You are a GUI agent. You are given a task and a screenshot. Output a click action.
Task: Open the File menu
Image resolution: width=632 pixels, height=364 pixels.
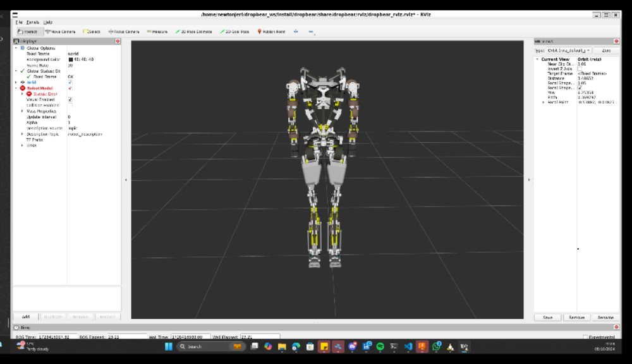tap(19, 22)
